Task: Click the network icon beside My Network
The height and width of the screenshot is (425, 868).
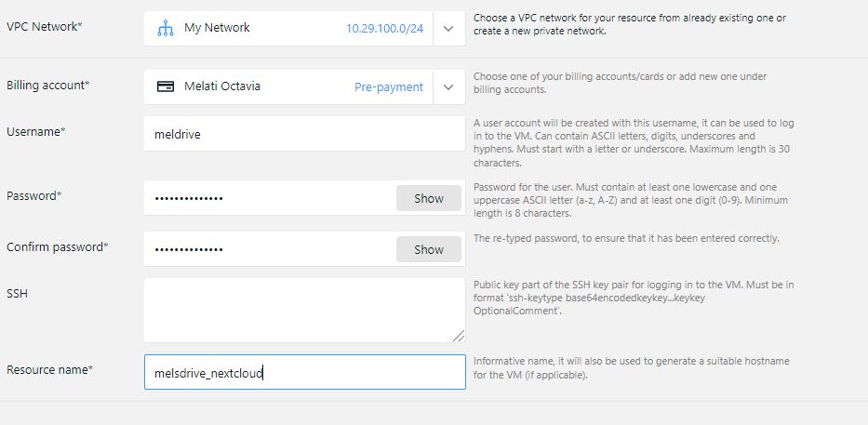Action: (166, 28)
